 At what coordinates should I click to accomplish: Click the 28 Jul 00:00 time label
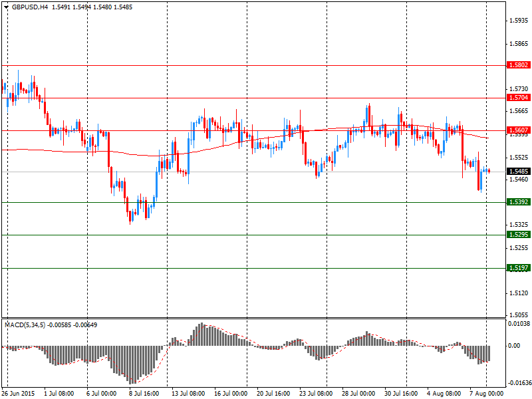[358, 394]
